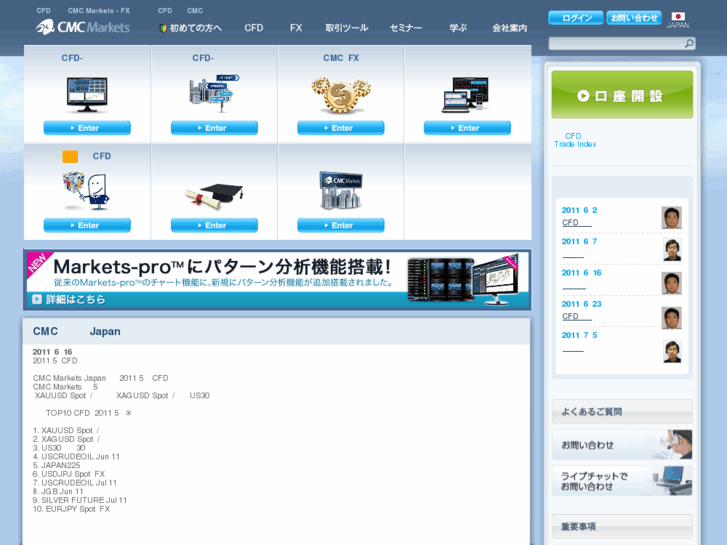Screen dimensions: 727x545
Task: Click the CMC Markets billboard city icon
Action: tap(341, 190)
